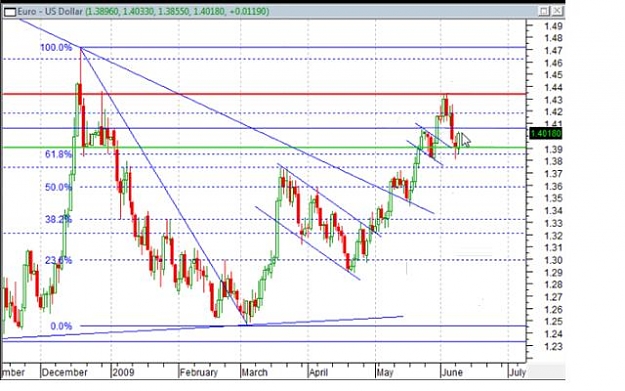Screen dimensions: 625x391
Task: Click the 1.23 price axis label
Action: [553, 346]
